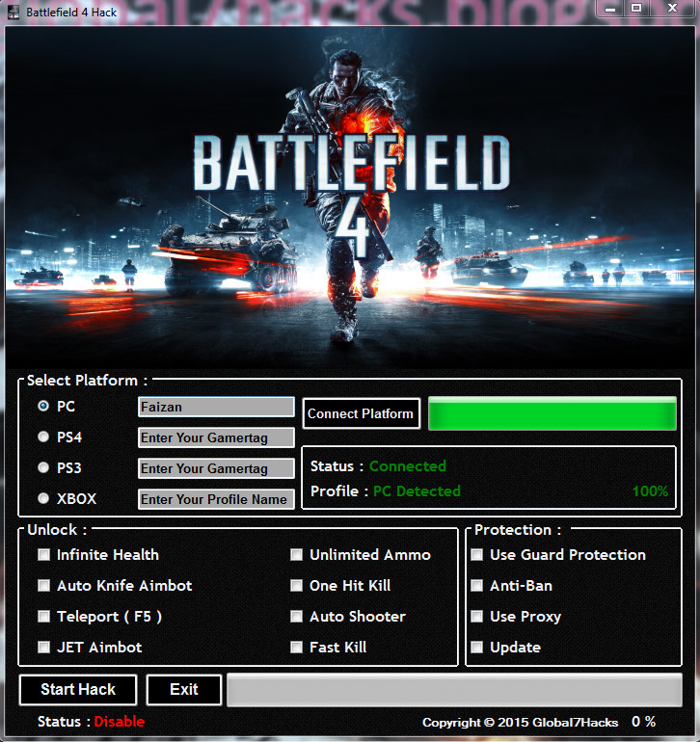
Task: Click the green 100% value
Action: click(650, 491)
